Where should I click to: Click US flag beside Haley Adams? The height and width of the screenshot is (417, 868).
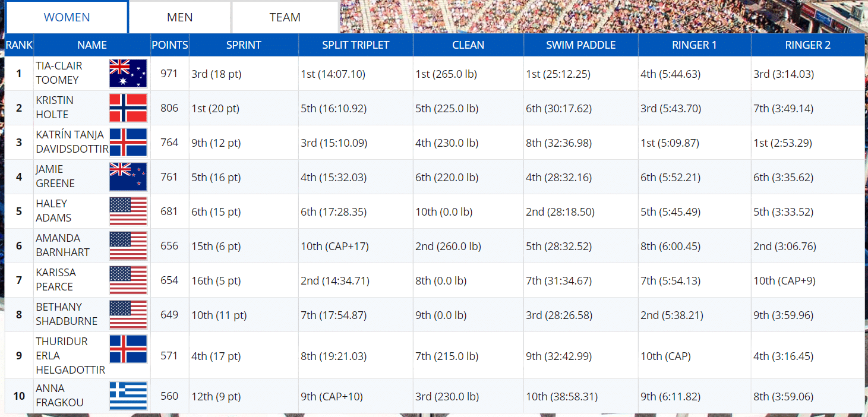pyautogui.click(x=128, y=211)
